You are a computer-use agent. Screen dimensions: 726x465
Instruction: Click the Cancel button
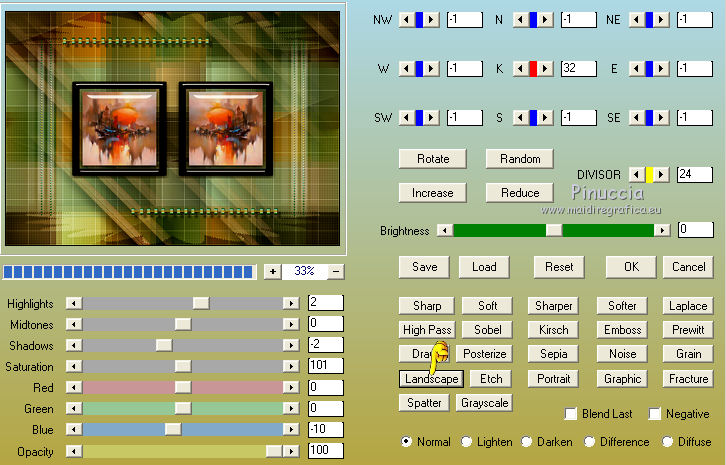(688, 267)
